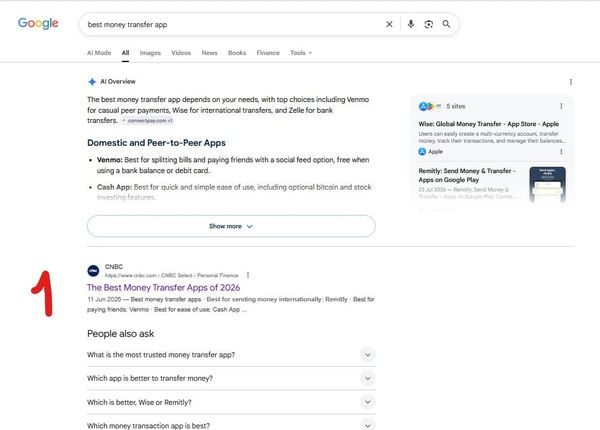Open the 5 sites source icons
Image resolution: width=600 pixels, height=430 pixels.
tap(429, 106)
